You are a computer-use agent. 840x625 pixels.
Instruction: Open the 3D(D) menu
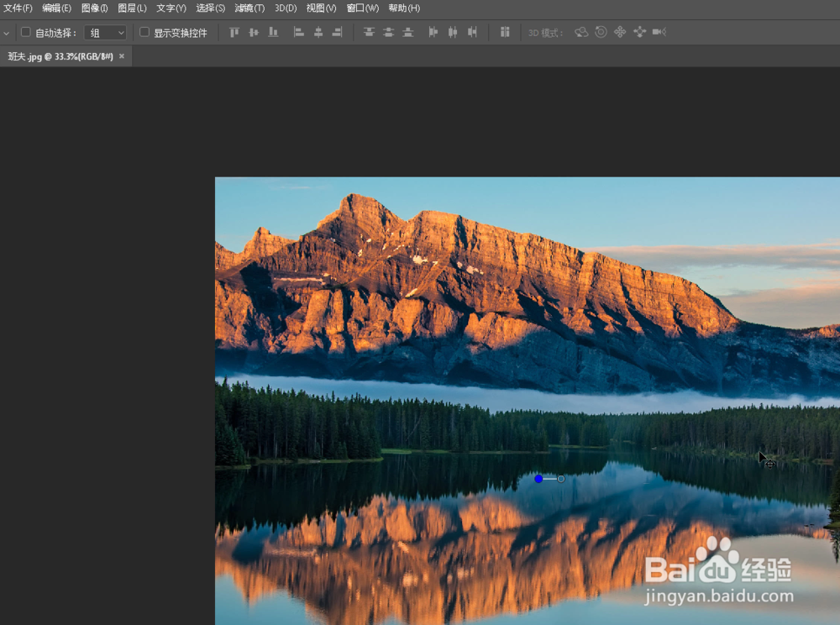coord(286,8)
